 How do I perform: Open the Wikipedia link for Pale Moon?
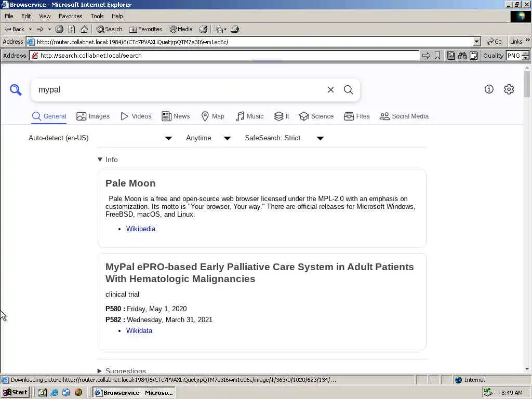141,229
